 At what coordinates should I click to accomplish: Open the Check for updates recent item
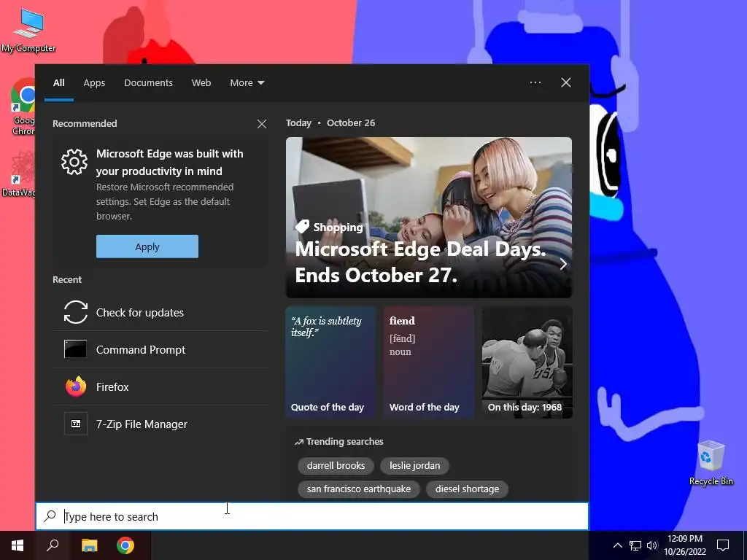point(160,312)
